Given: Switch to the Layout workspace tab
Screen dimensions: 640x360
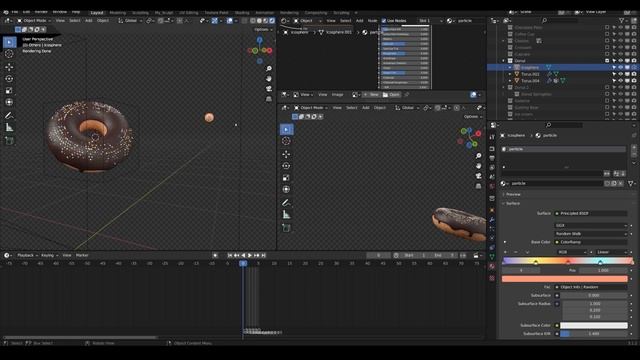Looking at the screenshot, I should 97,13.
